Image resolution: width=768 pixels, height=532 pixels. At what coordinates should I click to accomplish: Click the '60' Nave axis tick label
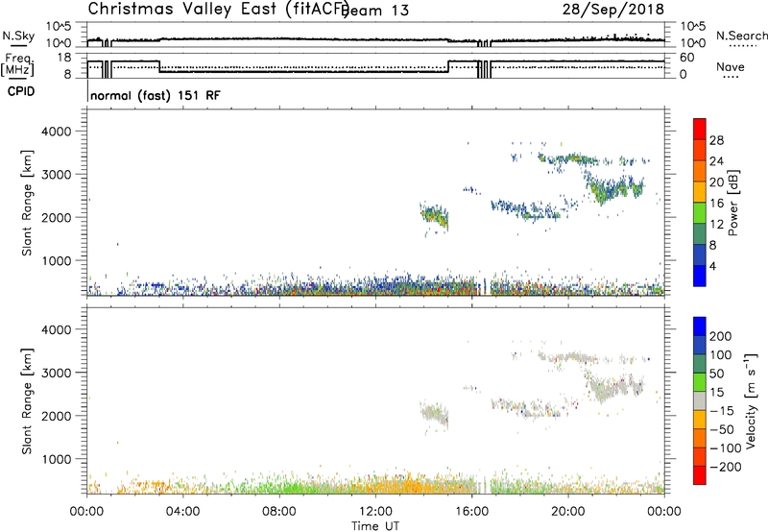pyautogui.click(x=686, y=58)
